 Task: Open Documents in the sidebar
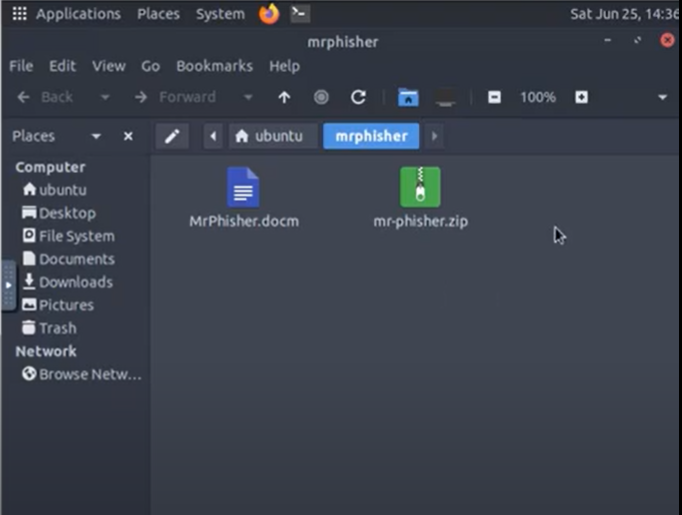coord(68,259)
